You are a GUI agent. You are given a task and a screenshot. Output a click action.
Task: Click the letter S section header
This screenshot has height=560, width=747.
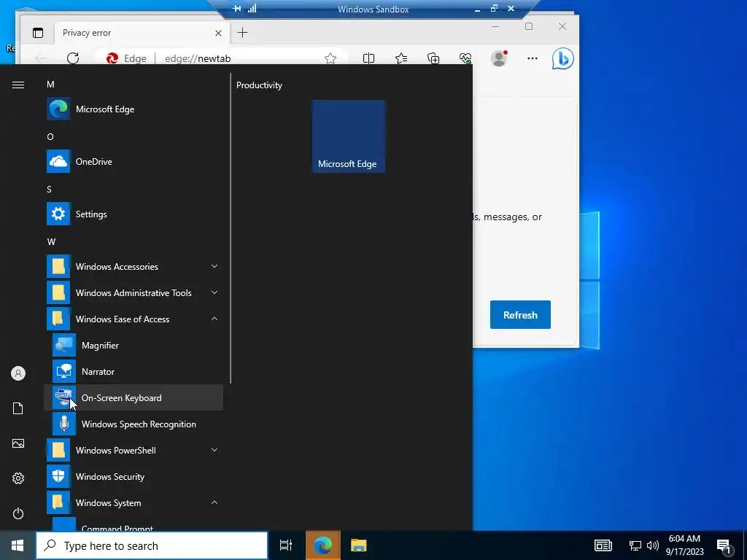click(49, 189)
